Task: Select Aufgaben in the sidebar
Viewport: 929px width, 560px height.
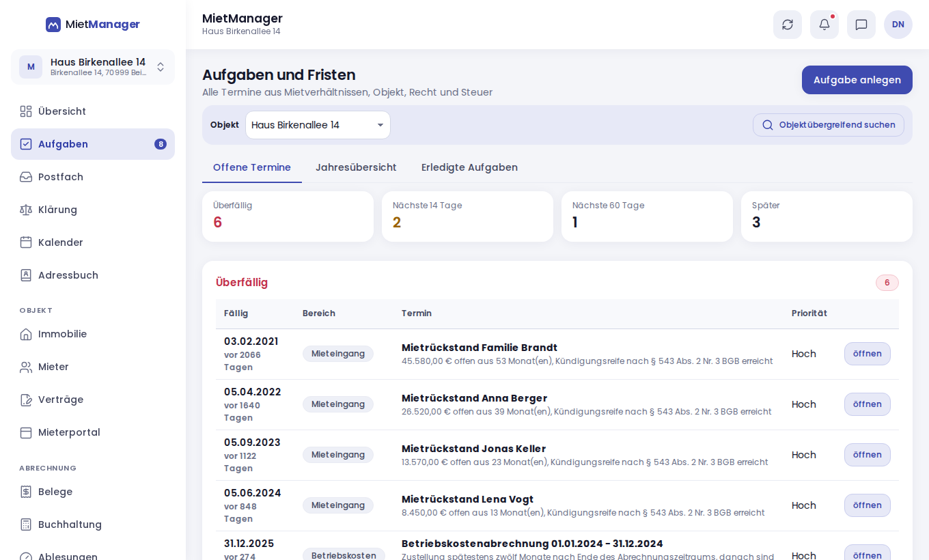Action: [x=93, y=144]
